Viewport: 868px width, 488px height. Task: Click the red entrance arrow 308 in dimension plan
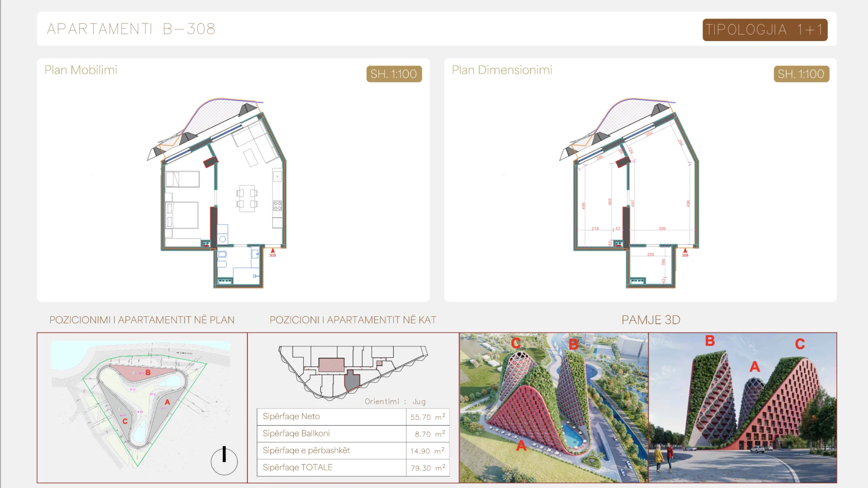[685, 252]
